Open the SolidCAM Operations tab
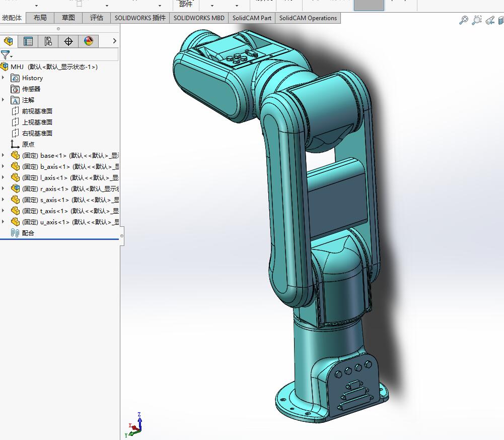The height and width of the screenshot is (440, 504). [x=308, y=18]
